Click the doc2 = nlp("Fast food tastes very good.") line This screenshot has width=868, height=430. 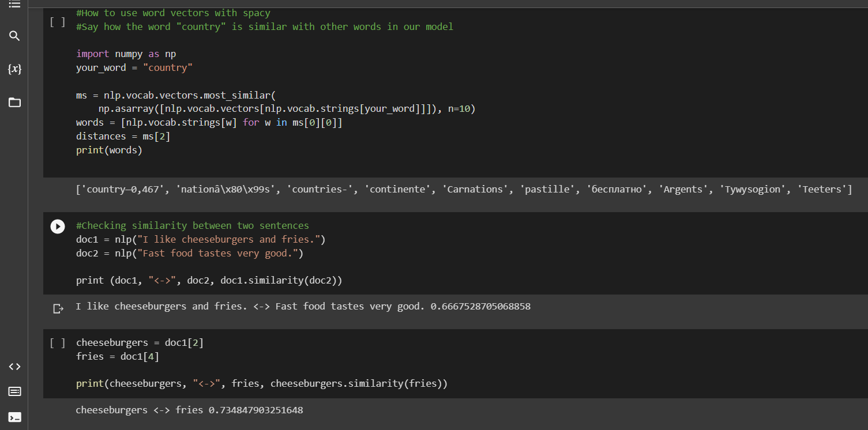tap(190, 254)
